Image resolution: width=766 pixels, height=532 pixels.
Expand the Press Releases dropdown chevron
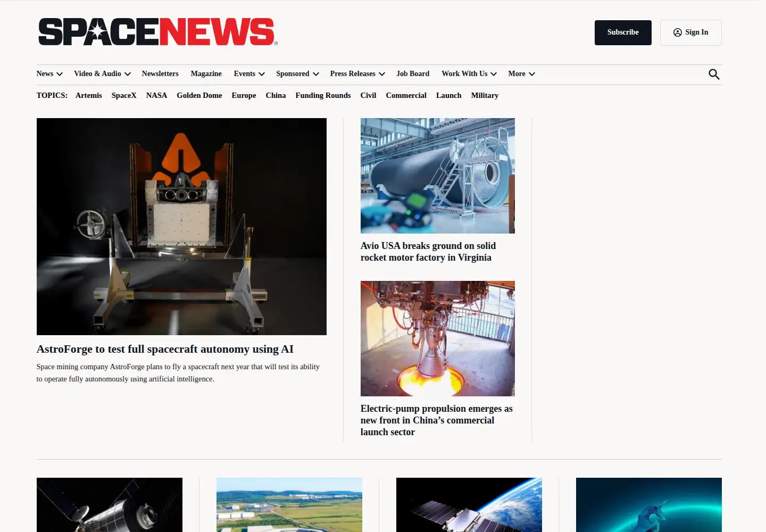click(x=382, y=74)
